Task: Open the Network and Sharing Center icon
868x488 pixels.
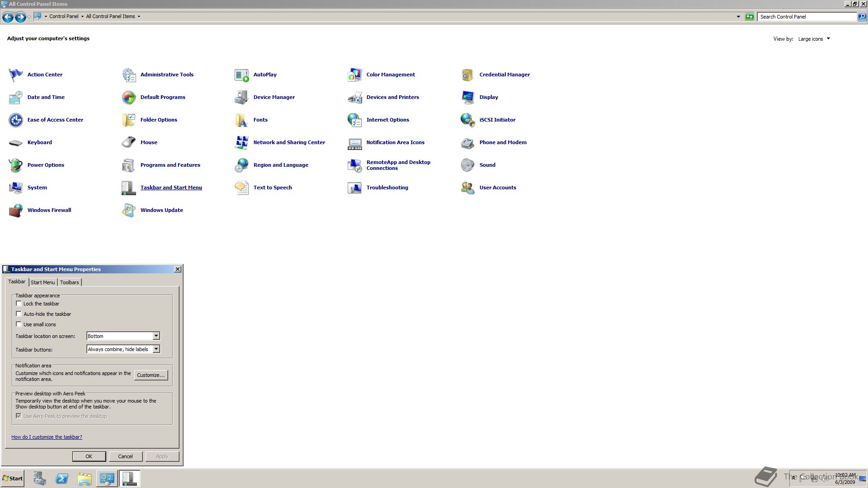Action: 242,142
